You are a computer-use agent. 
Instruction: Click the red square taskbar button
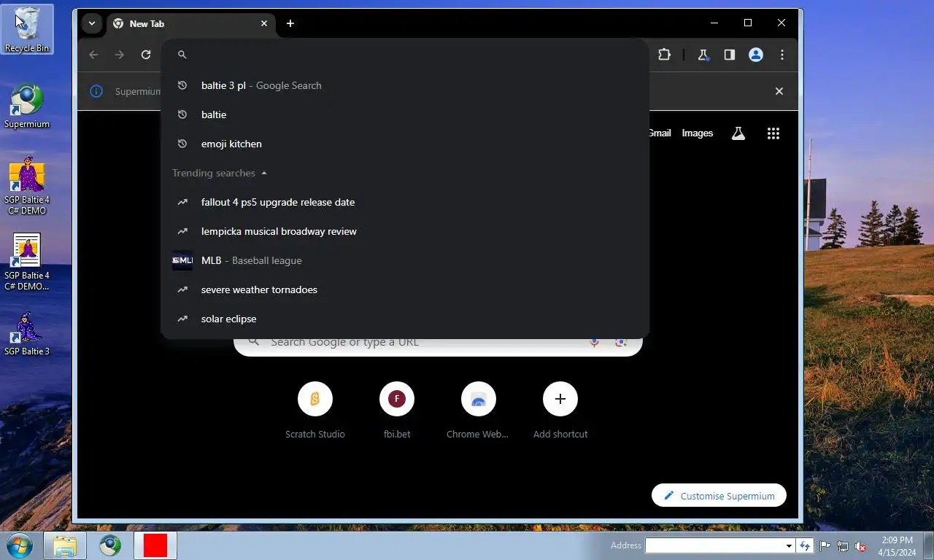tap(155, 545)
